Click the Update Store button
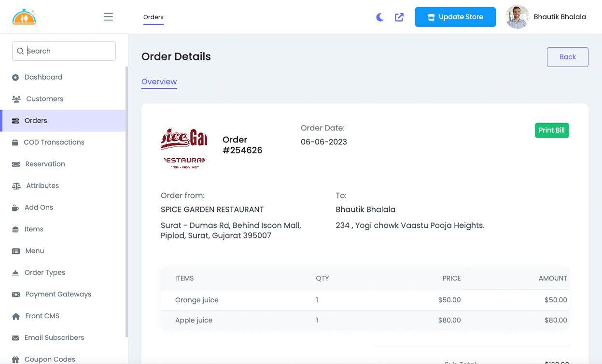 (x=455, y=17)
